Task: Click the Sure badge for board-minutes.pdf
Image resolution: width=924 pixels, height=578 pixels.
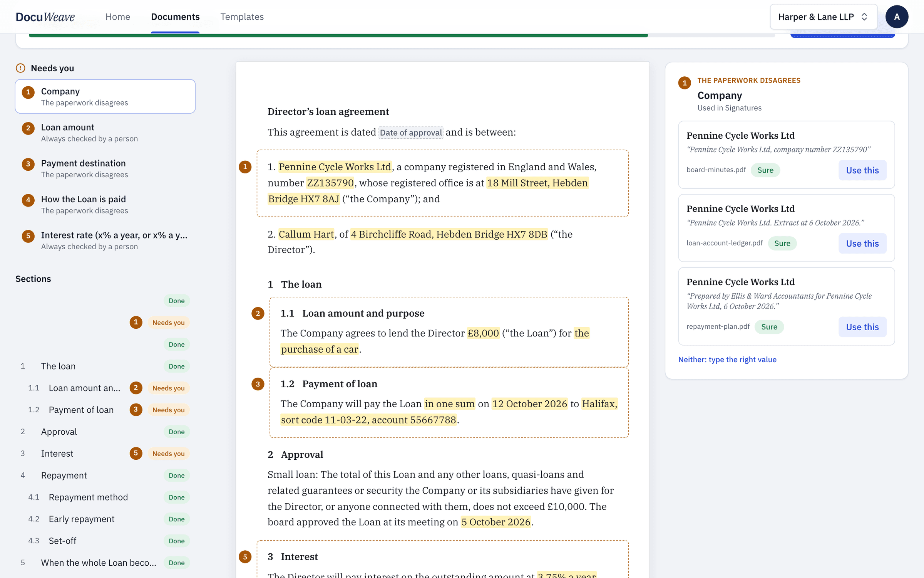Action: (765, 170)
